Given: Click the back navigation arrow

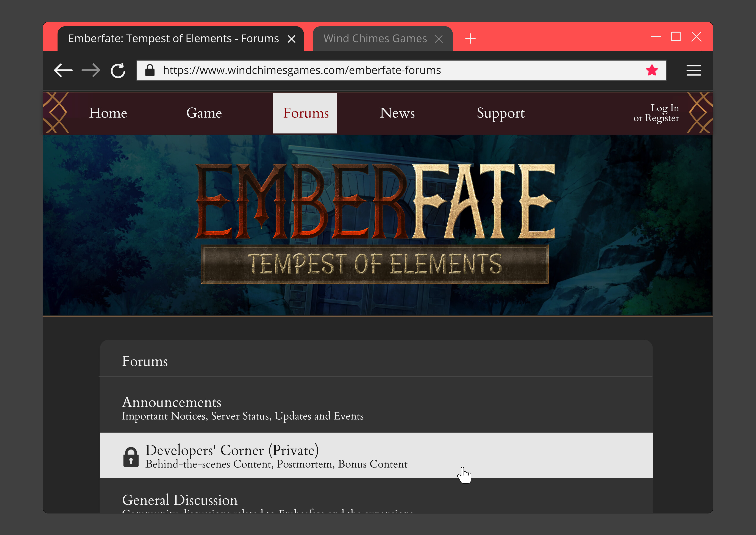Looking at the screenshot, I should [x=64, y=70].
